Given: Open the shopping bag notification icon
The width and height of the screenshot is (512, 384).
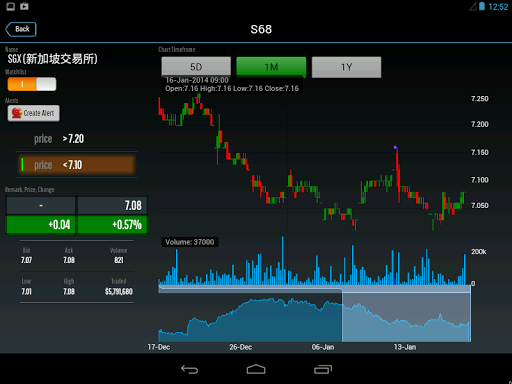Looking at the screenshot, I should coord(24,6).
